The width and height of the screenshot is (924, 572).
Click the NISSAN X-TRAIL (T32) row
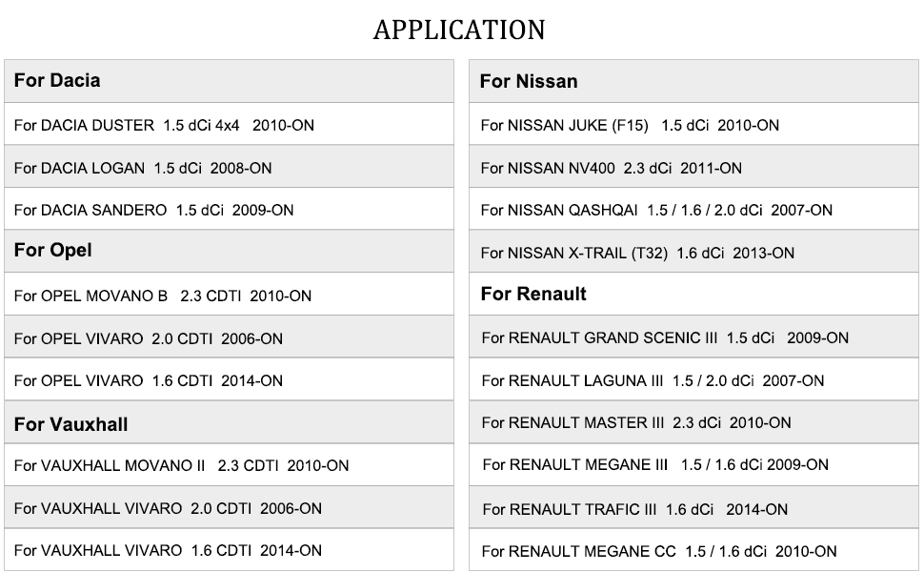pos(637,253)
